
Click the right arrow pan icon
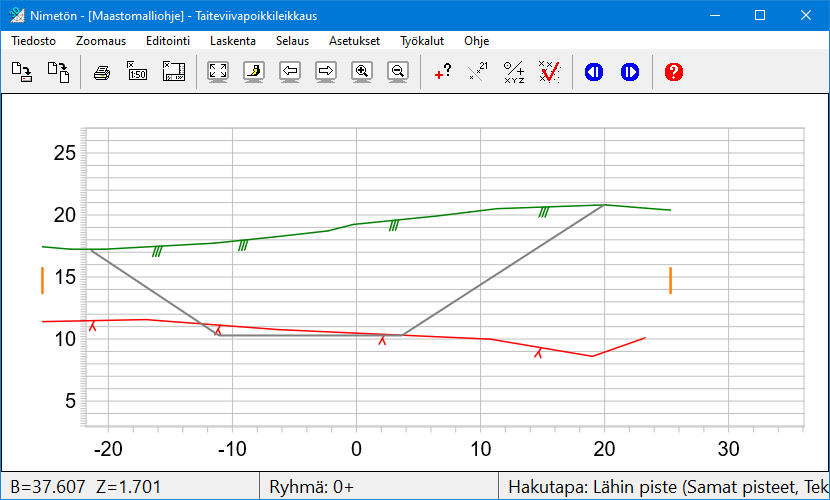[x=326, y=72]
